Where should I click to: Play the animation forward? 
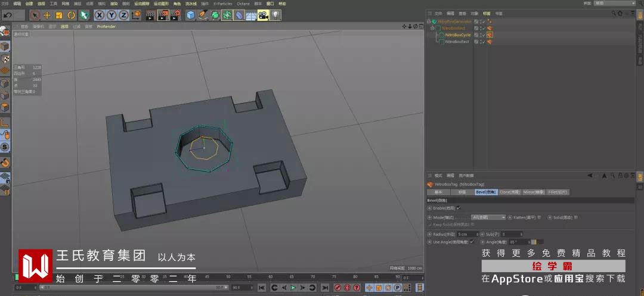tap(293, 288)
